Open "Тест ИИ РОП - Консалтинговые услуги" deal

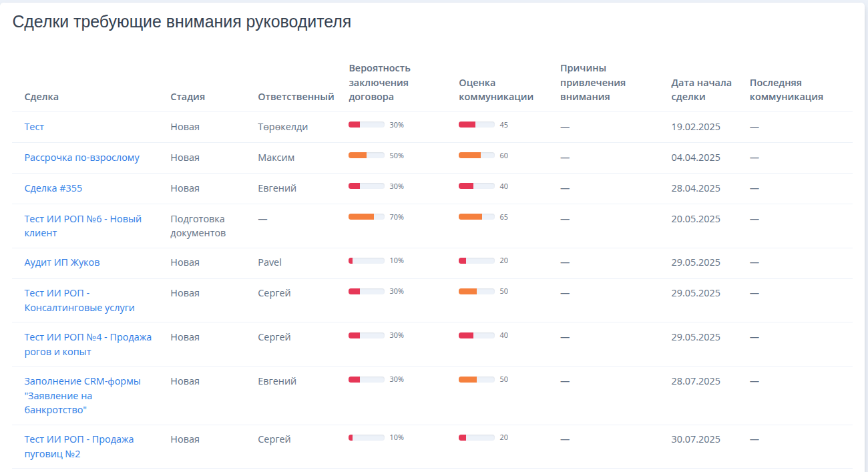[79, 300]
